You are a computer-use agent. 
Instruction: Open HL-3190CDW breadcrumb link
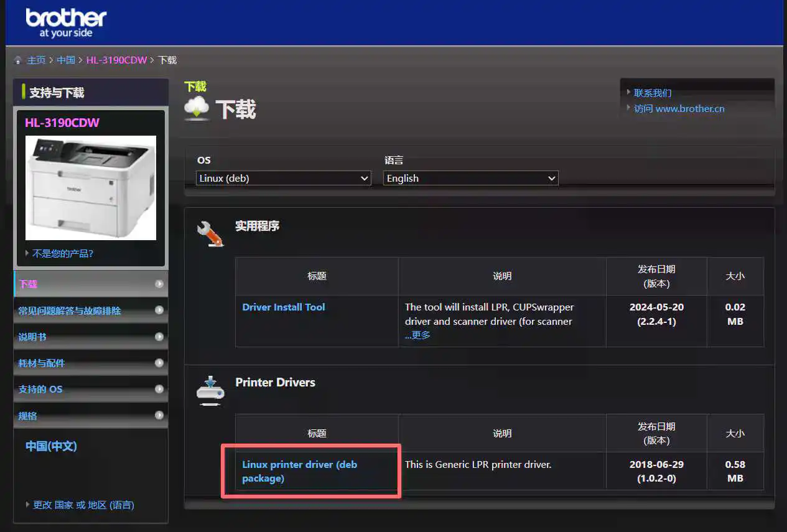[116, 60]
